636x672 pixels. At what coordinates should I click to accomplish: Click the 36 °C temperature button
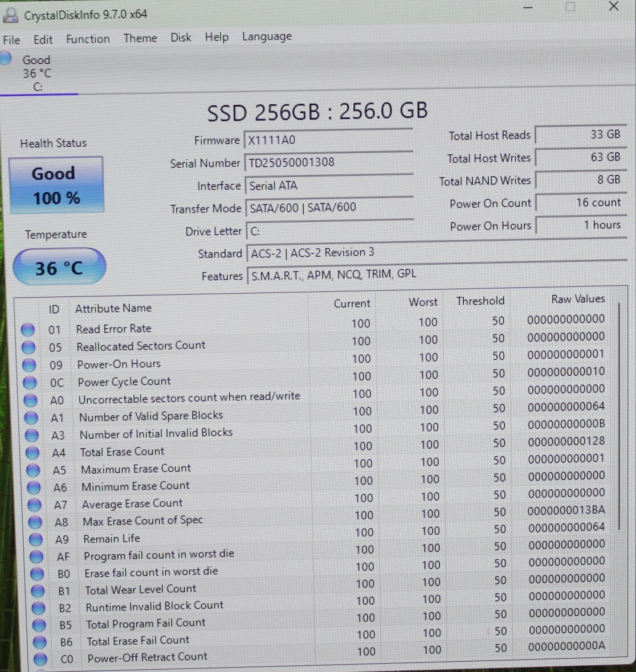[x=59, y=268]
